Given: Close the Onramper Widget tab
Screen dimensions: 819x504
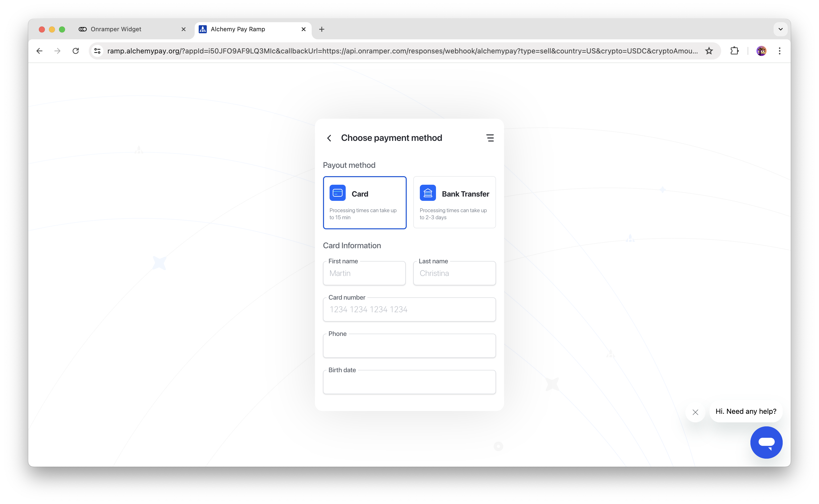Looking at the screenshot, I should (x=183, y=29).
